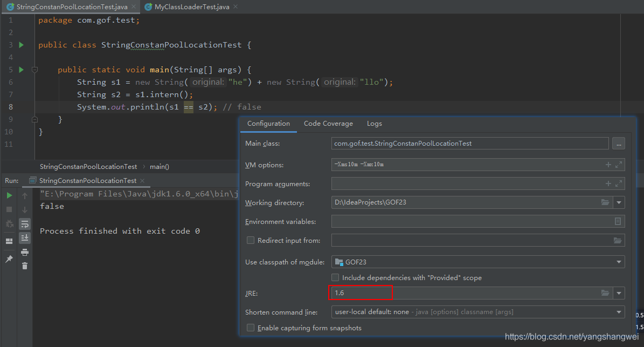Rerun the program from Run panel
Viewport: 644px width, 347px height.
(x=9, y=195)
